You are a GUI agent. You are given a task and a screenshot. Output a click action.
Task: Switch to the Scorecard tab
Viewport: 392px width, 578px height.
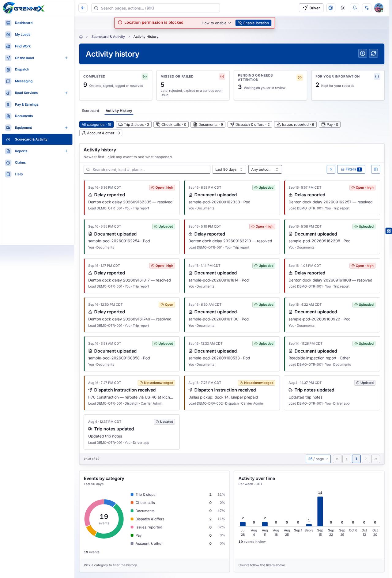[x=90, y=111]
